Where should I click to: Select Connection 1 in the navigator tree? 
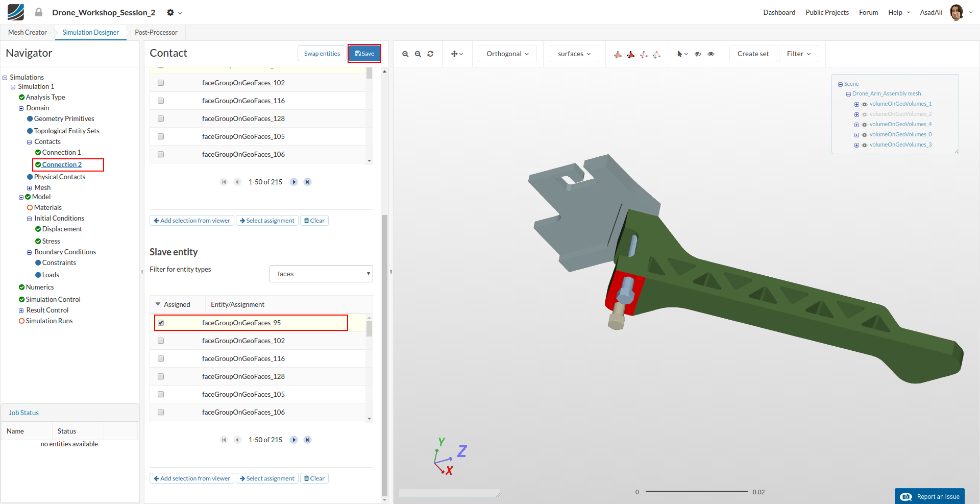click(61, 152)
